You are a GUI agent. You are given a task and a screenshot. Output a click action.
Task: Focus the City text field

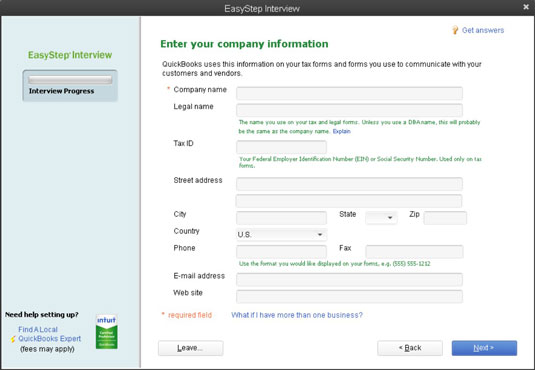[281, 218]
